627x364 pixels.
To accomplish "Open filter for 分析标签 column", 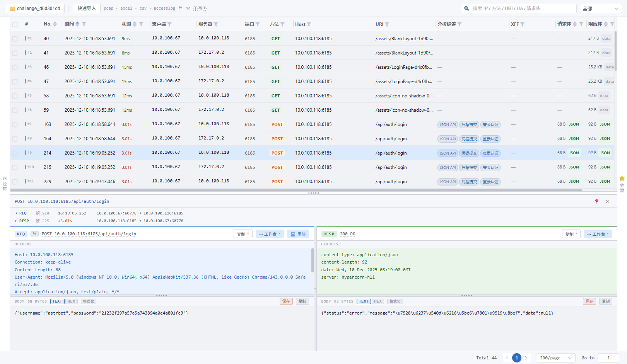I will point(460,24).
